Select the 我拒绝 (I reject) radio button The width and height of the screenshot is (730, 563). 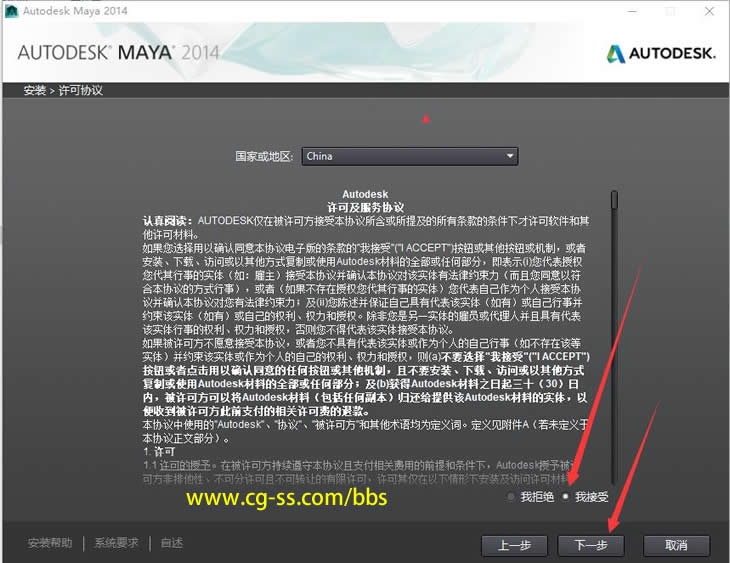pyautogui.click(x=512, y=496)
